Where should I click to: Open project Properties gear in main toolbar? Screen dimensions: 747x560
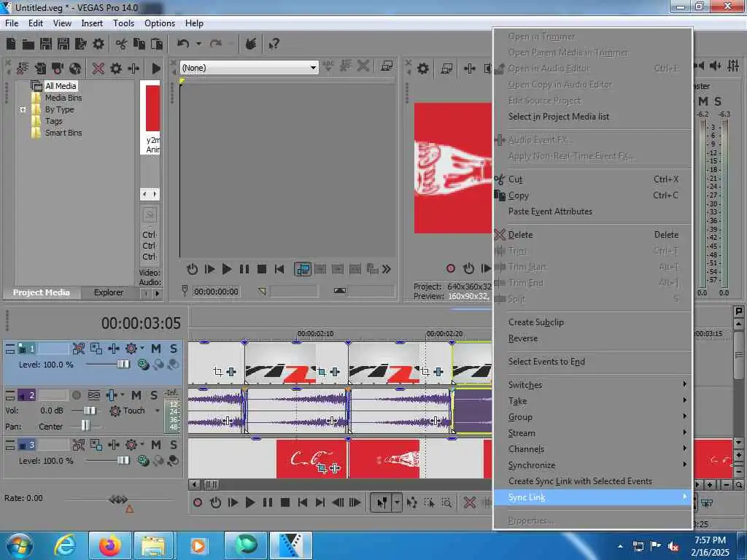[x=98, y=44]
